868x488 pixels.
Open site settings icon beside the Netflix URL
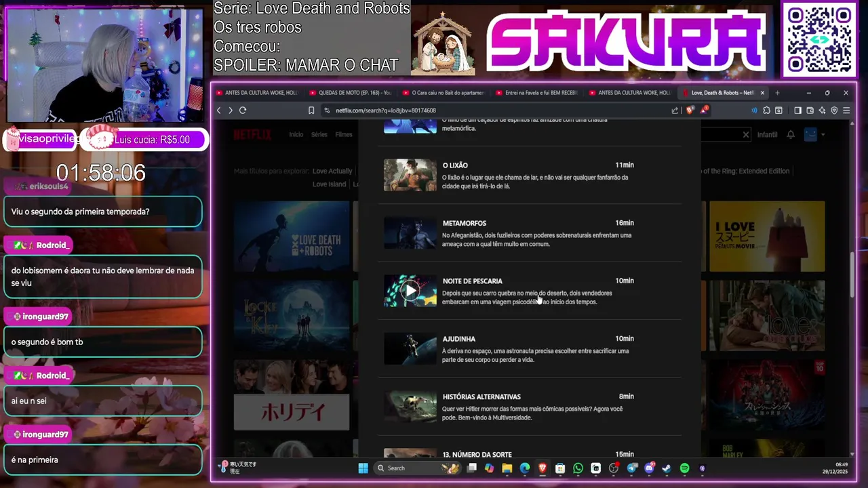327,110
